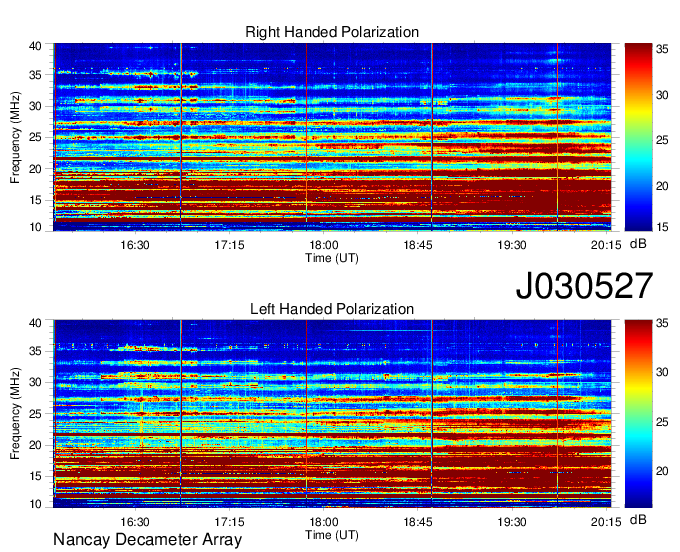Click the 30 MHz tick of right-handed plot

coord(35,106)
